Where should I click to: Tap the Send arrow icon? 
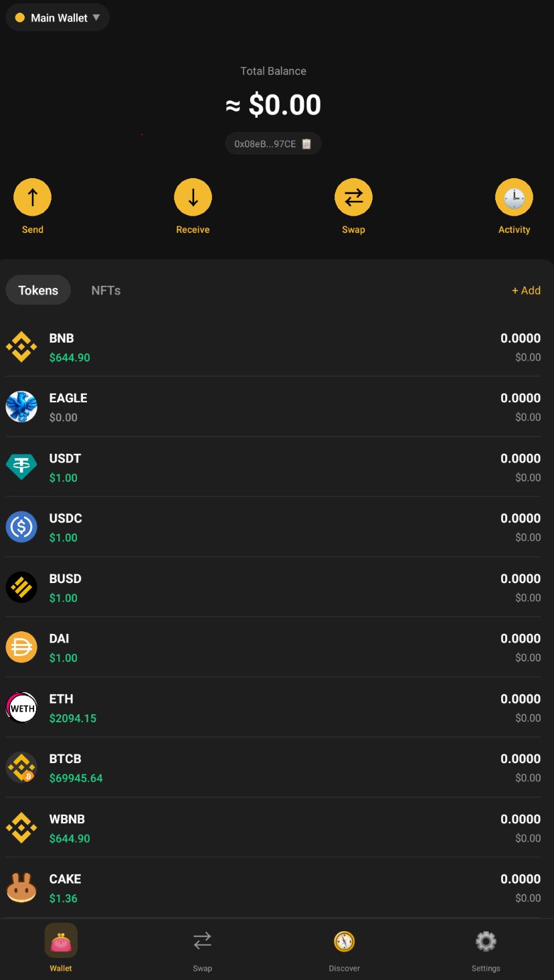click(x=32, y=197)
